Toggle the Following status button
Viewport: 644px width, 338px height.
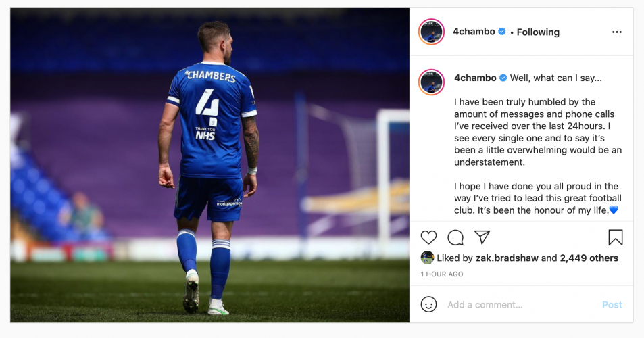click(x=538, y=32)
